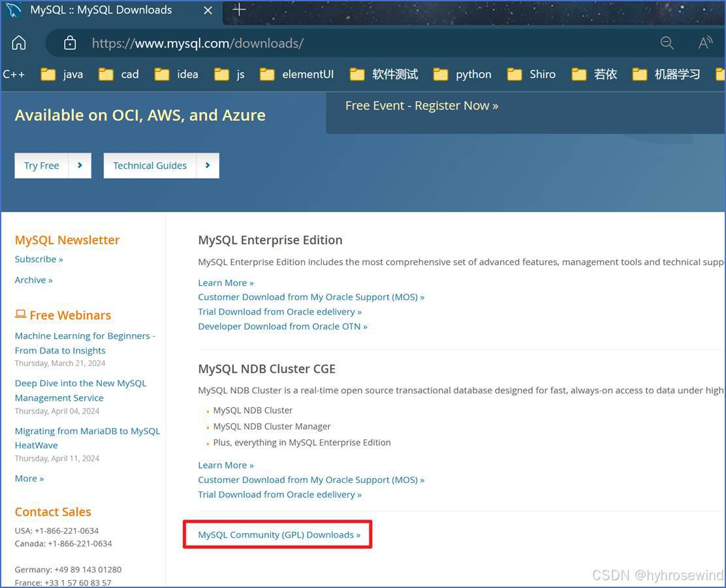Click the browser home icon
The image size is (726, 588).
pos(19,43)
